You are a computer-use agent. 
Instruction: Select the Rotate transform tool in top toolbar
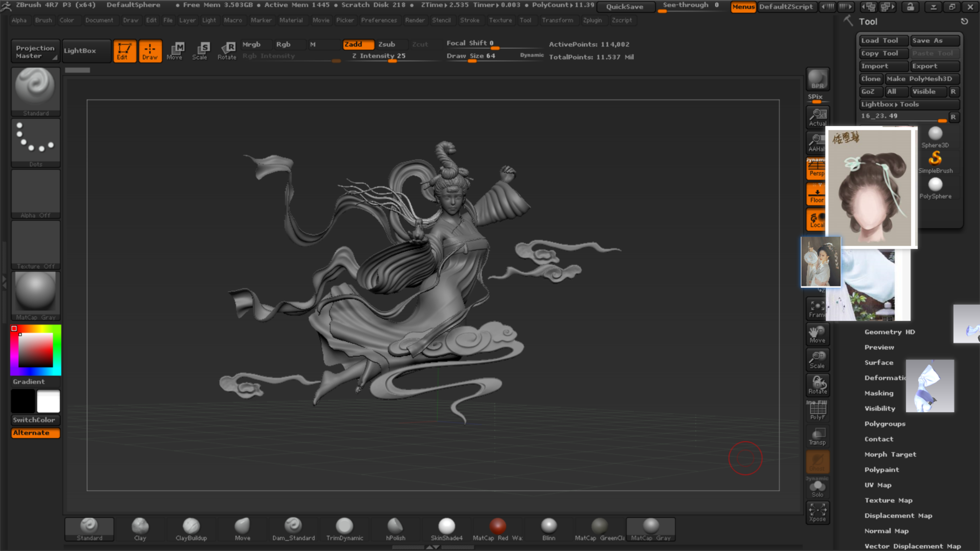pos(227,51)
